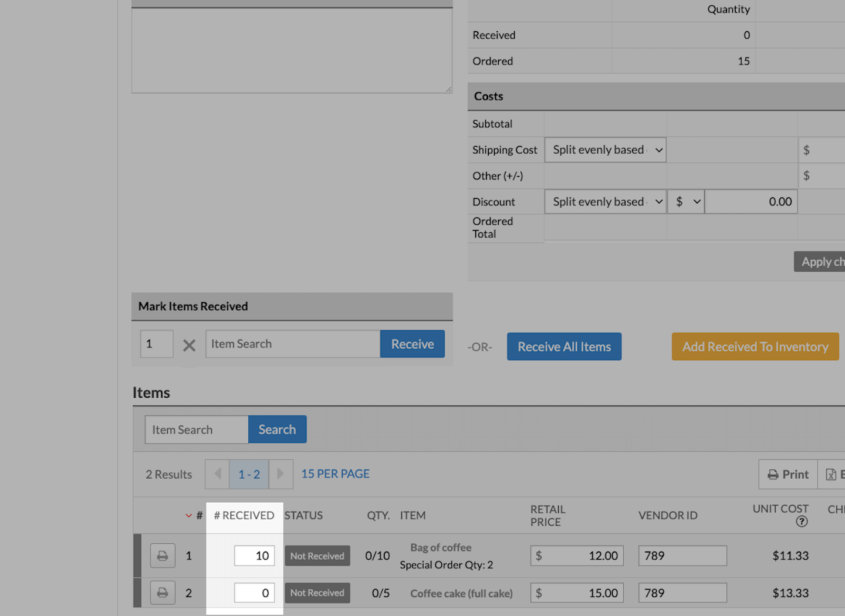Click the Discount amount input field
Image resolution: width=845 pixels, height=616 pixels.
[x=751, y=202]
